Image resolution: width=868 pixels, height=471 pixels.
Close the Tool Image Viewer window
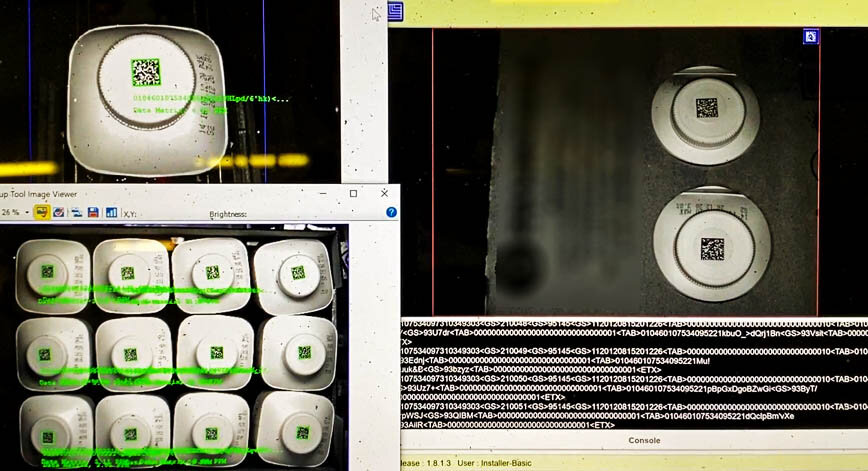pos(384,193)
